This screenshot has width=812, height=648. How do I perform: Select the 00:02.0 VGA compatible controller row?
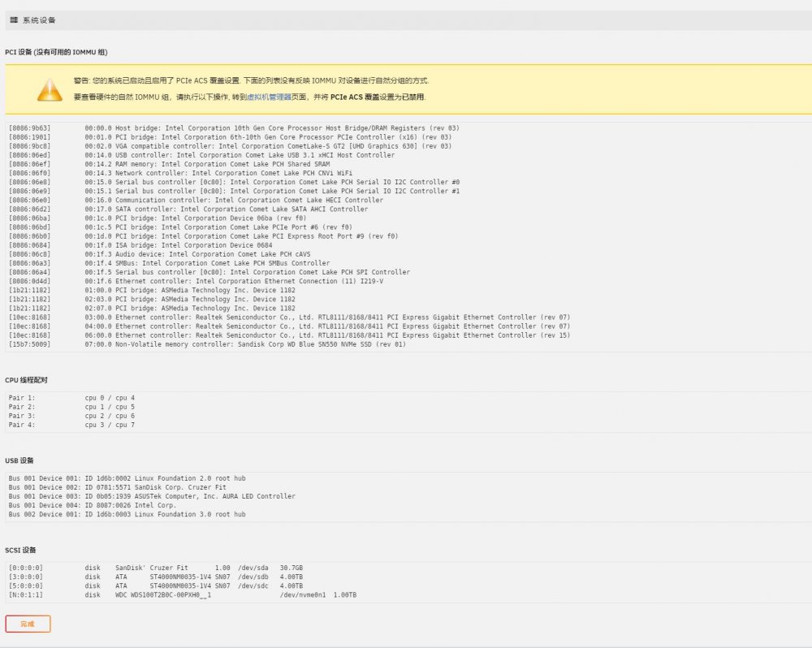pos(230,146)
